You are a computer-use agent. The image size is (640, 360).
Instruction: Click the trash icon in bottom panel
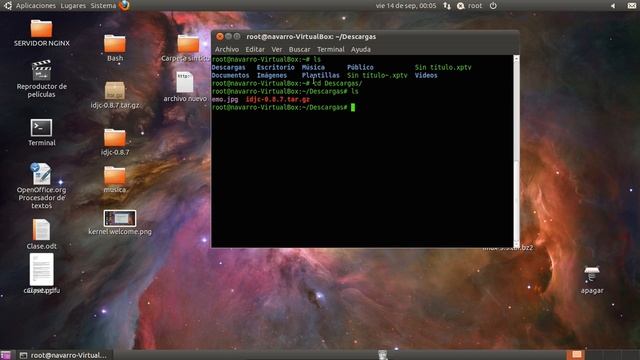coord(382,355)
